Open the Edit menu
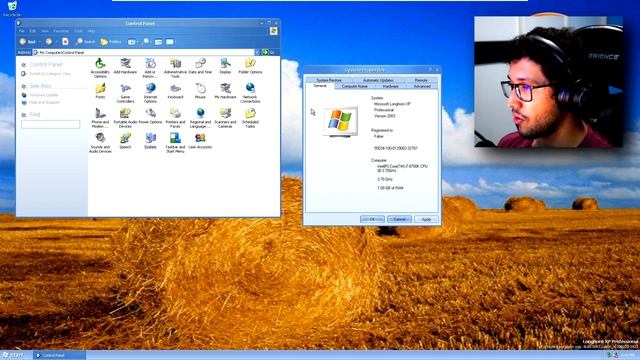 (x=32, y=31)
